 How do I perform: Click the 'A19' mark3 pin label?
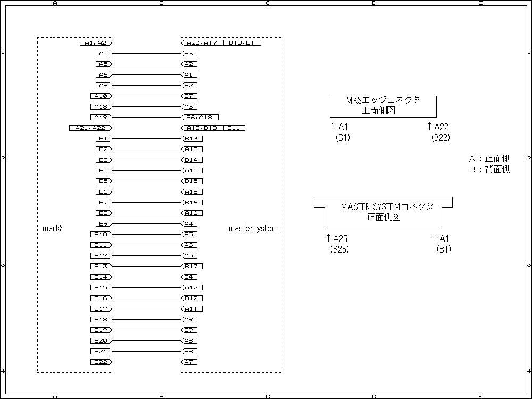click(101, 118)
